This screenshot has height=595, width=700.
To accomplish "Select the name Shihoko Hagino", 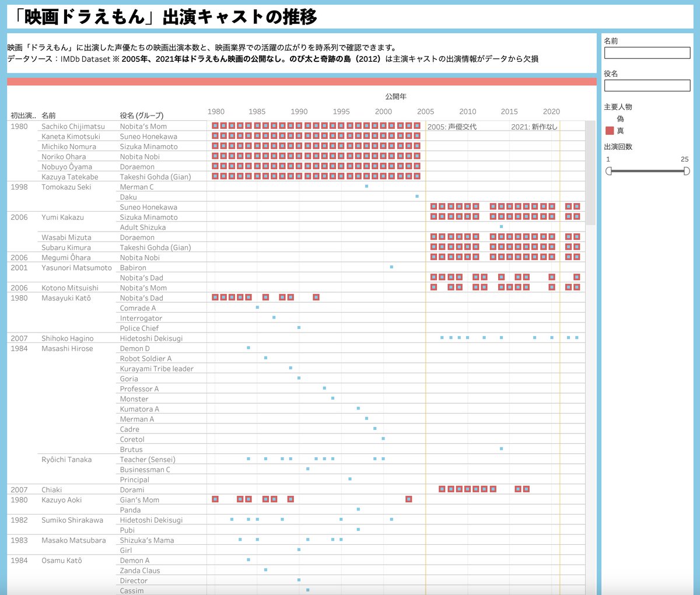I will tap(67, 338).
